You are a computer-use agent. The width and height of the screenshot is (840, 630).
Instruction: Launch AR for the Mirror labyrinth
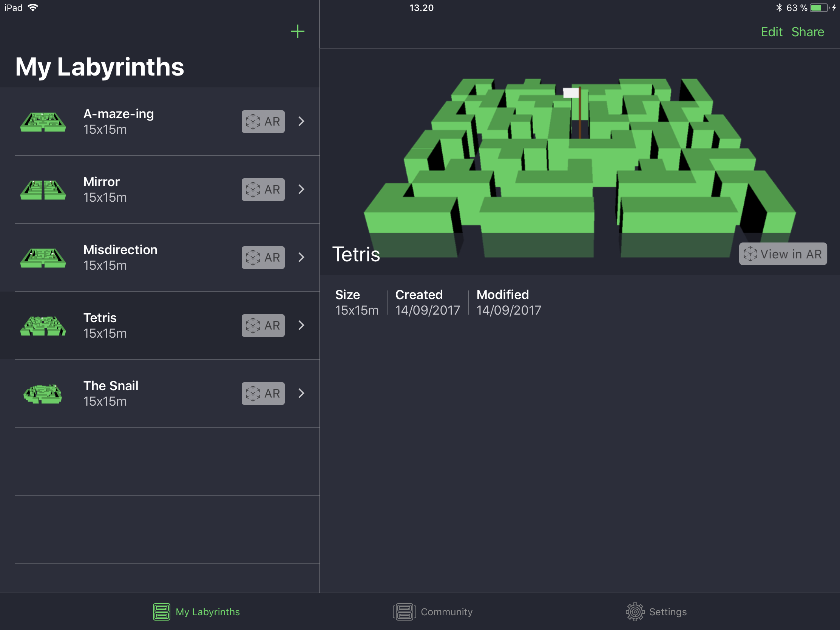tap(263, 190)
